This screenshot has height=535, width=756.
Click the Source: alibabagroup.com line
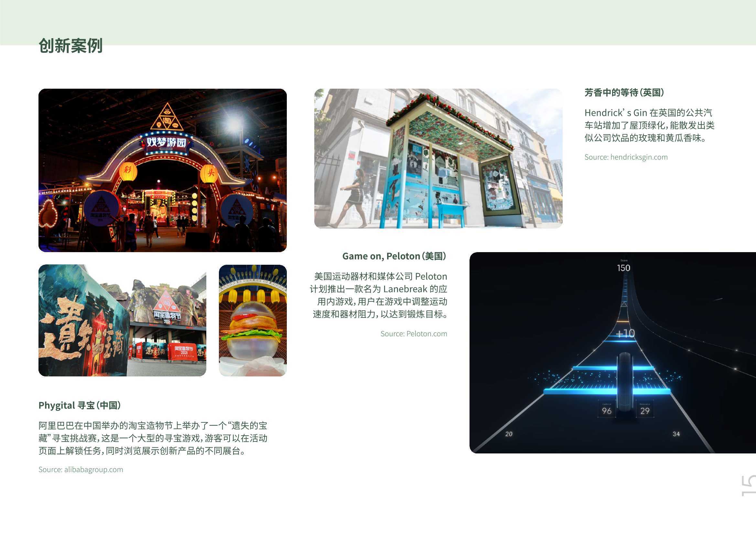[x=81, y=469]
